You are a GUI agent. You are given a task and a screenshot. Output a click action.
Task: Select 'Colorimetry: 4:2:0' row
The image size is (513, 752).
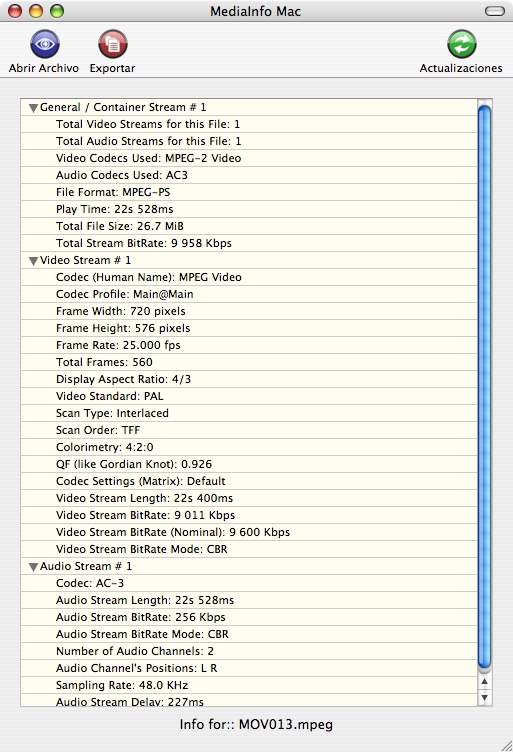249,447
